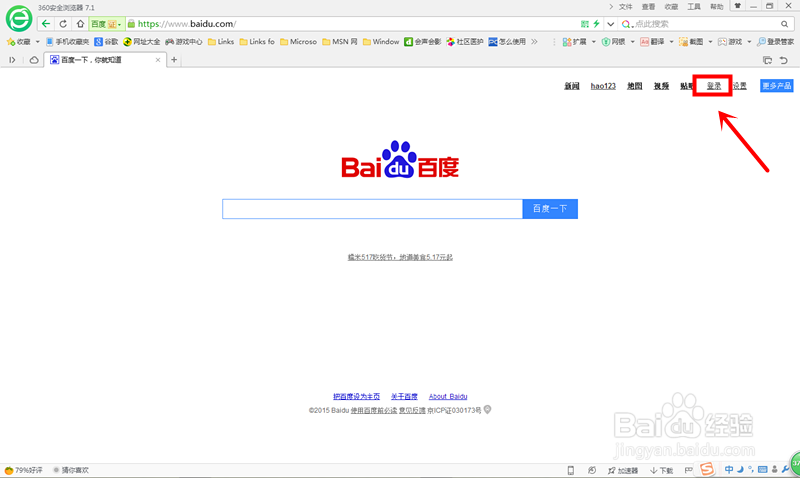The width and height of the screenshot is (800, 478).
Task: Click the sidebar toggle icon left of tabs
Action: [12, 60]
